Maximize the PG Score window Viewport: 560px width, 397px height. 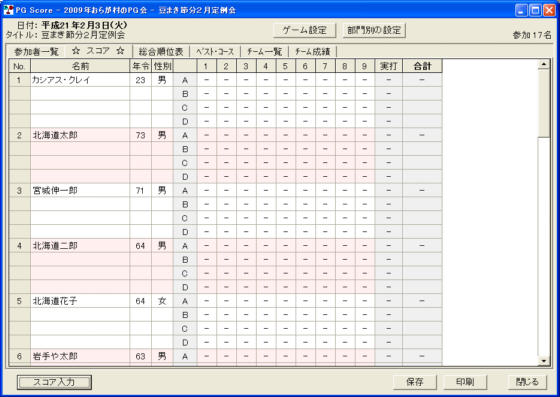[x=535, y=10]
